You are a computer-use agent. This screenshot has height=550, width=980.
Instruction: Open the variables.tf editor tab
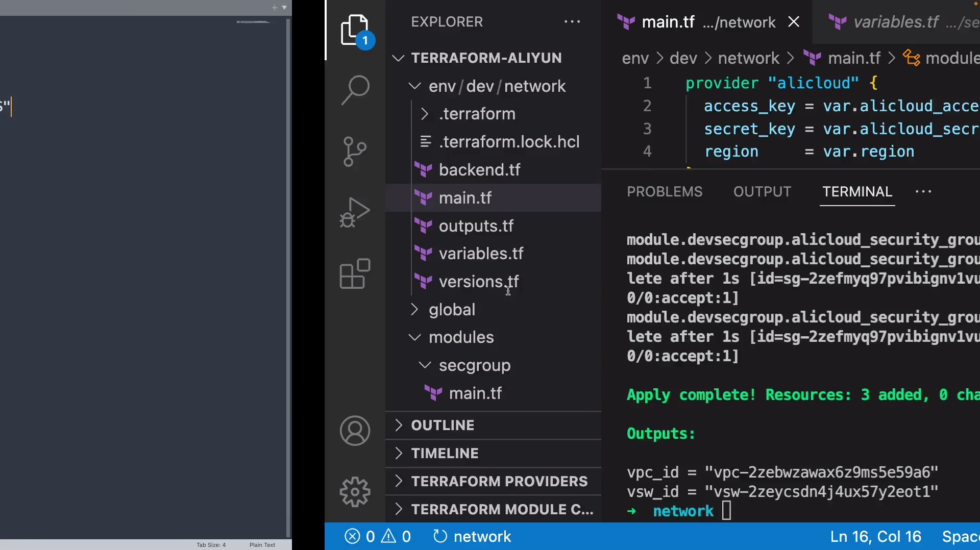(896, 22)
